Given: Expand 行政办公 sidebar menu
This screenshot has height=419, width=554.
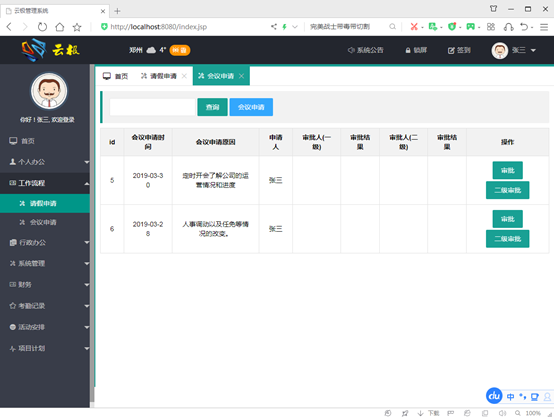Looking at the screenshot, I should (45, 242).
